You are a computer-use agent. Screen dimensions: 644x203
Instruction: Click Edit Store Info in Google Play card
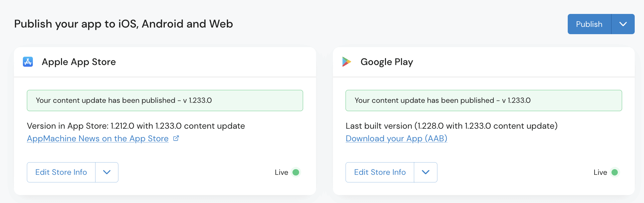click(x=380, y=172)
